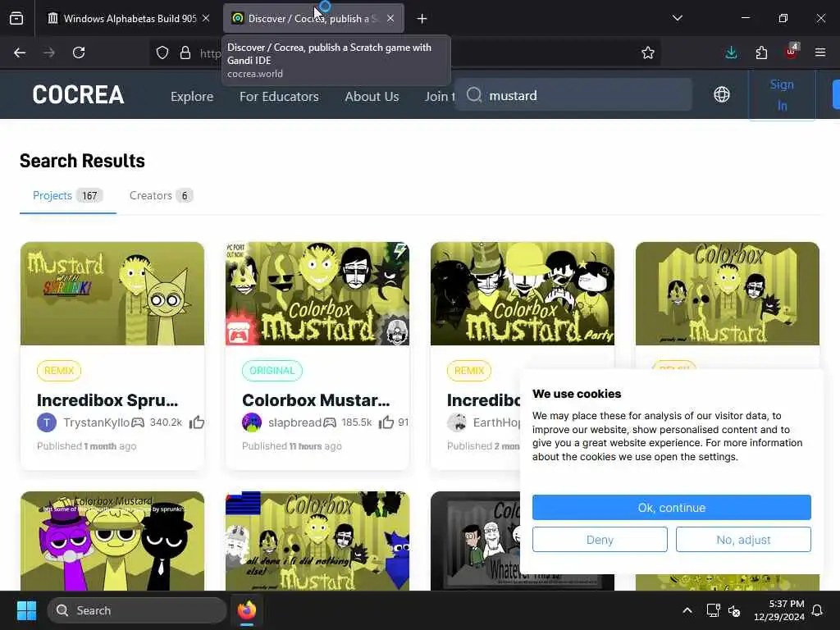Open the list all tabs chevron
The width and height of the screenshot is (840, 630).
click(677, 18)
